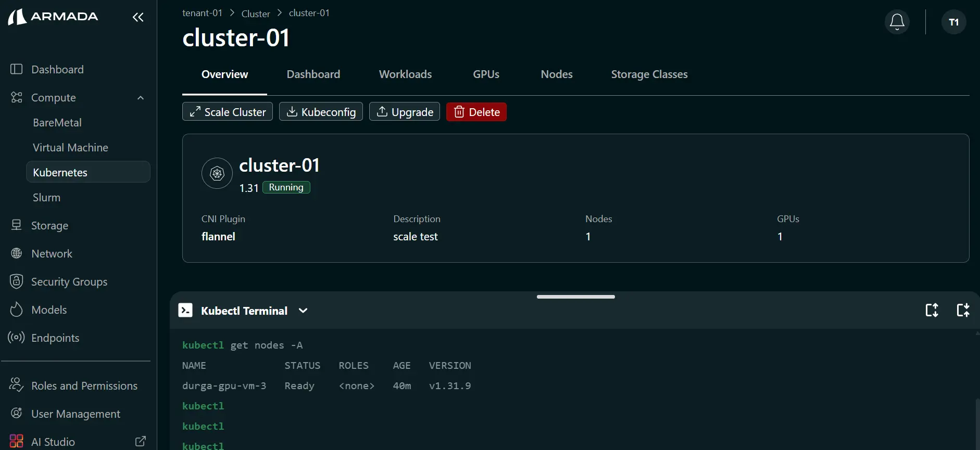
Task: Click cluster-01 in the breadcrumb
Action: pyautogui.click(x=309, y=13)
